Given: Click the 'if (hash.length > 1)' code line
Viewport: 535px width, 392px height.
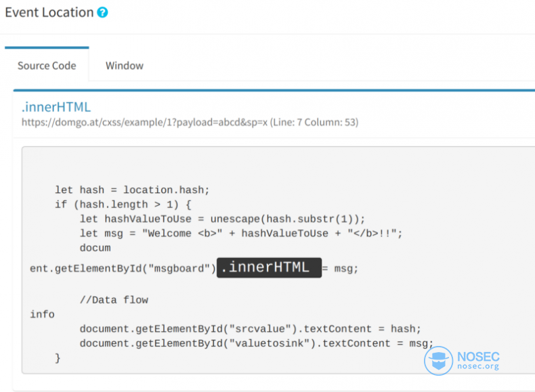Looking at the screenshot, I should (x=123, y=204).
